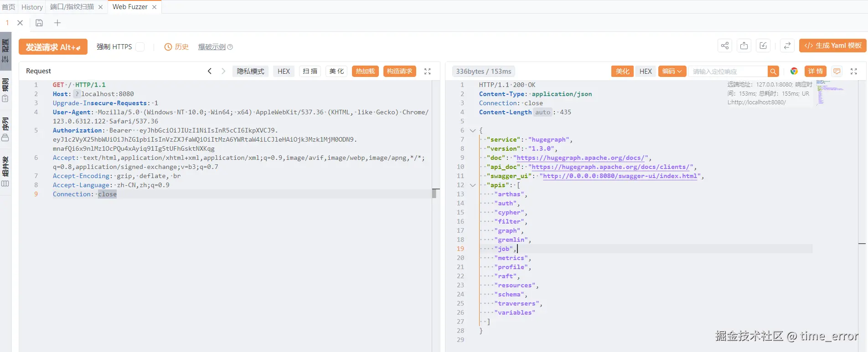Click the comment bubble icon in response toolbar

pyautogui.click(x=837, y=71)
